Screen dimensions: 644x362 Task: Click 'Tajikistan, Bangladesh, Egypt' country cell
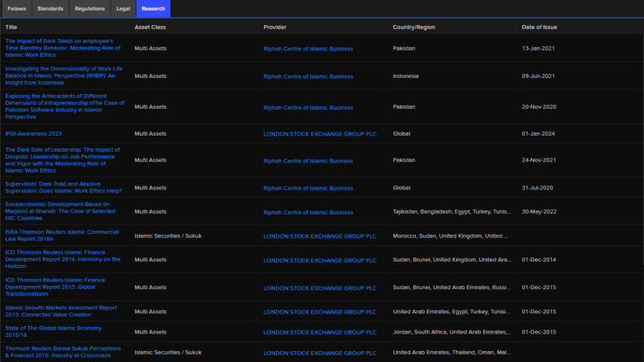[452, 211]
